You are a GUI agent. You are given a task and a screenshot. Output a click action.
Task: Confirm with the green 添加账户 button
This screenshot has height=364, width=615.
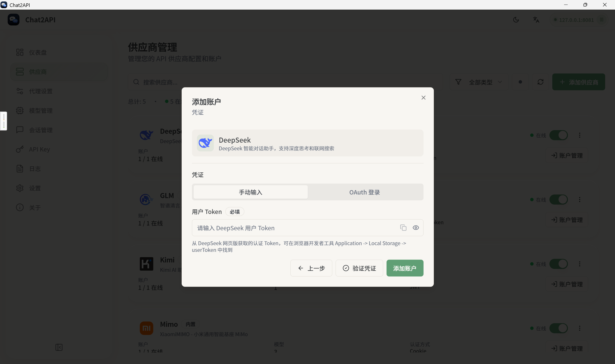(405, 268)
